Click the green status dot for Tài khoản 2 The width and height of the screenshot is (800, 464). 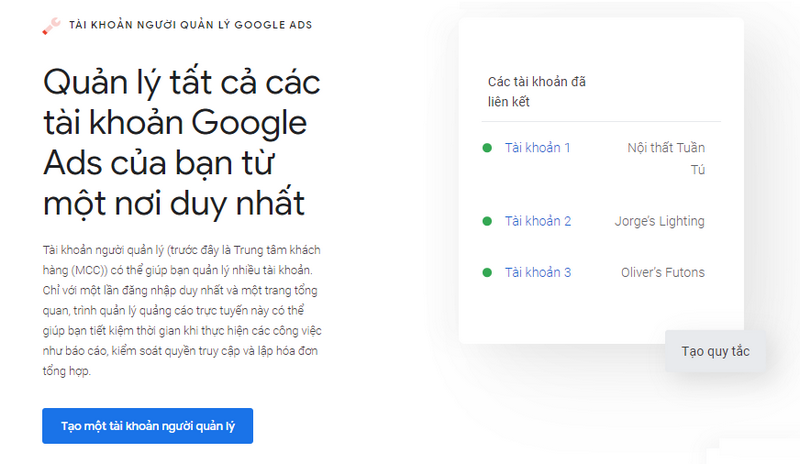coord(487,222)
